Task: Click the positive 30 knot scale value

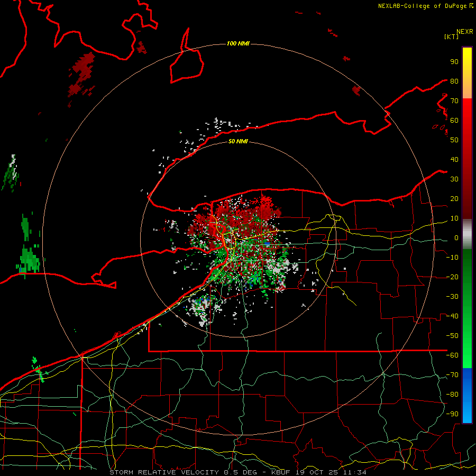Action: pyautogui.click(x=454, y=179)
